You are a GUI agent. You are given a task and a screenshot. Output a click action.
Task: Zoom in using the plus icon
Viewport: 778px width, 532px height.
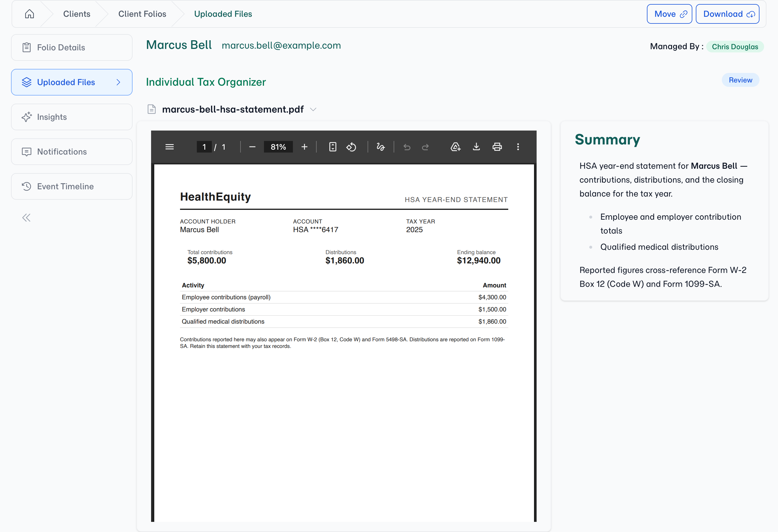pyautogui.click(x=304, y=147)
